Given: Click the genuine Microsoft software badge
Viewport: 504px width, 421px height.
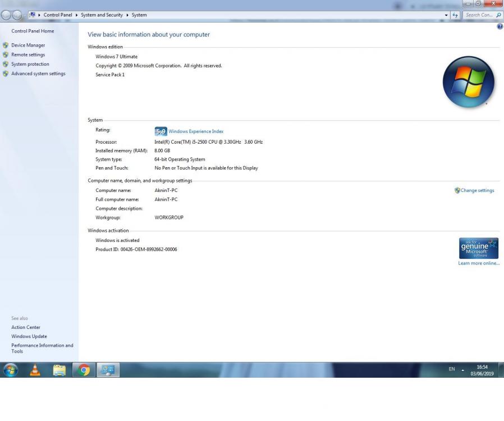Looking at the screenshot, I should [479, 248].
